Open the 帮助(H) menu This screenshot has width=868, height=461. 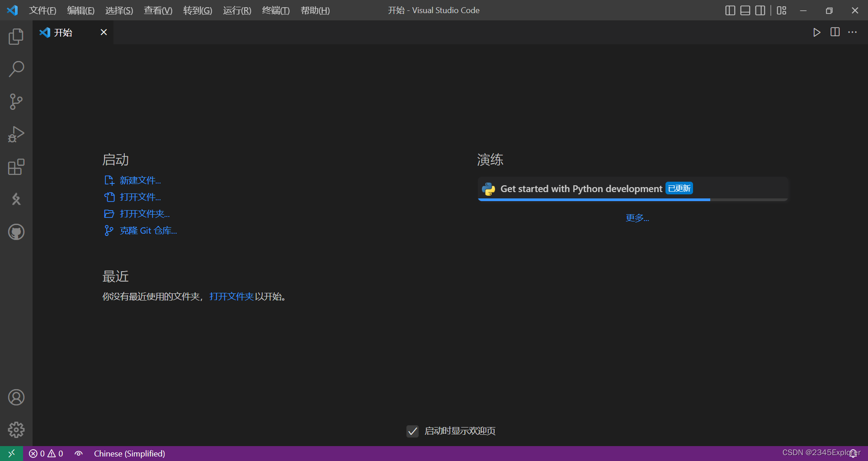pos(315,10)
